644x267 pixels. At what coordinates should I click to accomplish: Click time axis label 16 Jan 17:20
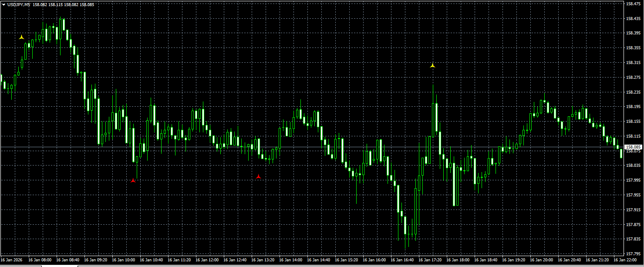click(430, 260)
